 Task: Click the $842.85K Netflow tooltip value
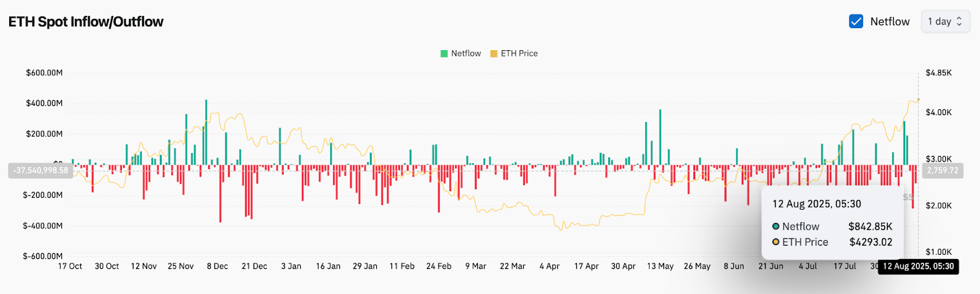pos(870,227)
